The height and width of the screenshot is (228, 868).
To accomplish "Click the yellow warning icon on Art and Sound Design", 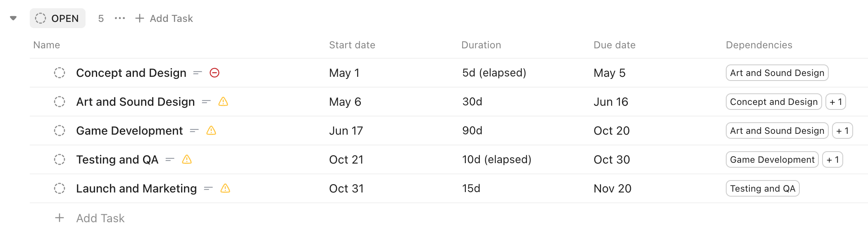I will click(223, 102).
